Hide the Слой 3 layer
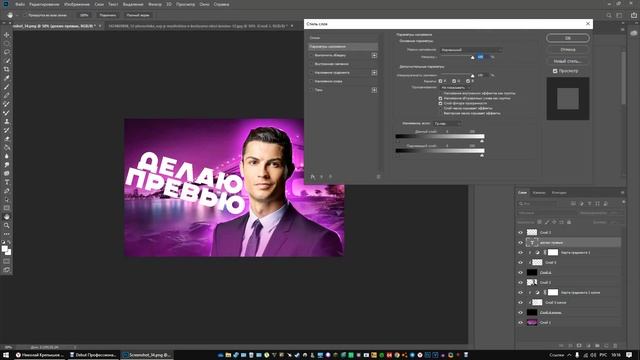The width and height of the screenshot is (640, 360). [x=520, y=282]
